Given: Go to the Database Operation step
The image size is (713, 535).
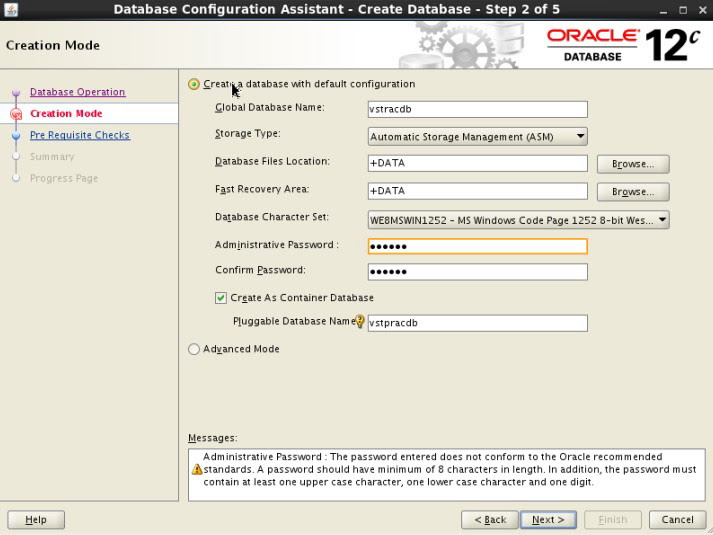Looking at the screenshot, I should pyautogui.click(x=77, y=92).
